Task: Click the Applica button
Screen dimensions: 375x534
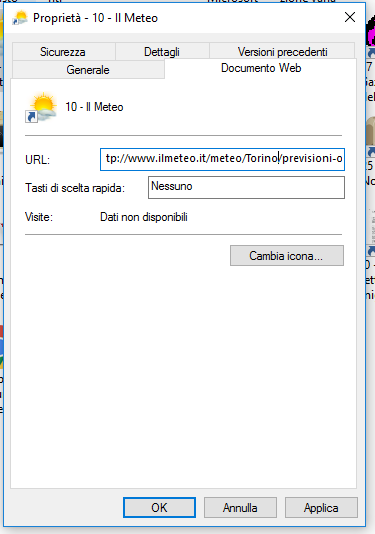Action: (x=321, y=507)
